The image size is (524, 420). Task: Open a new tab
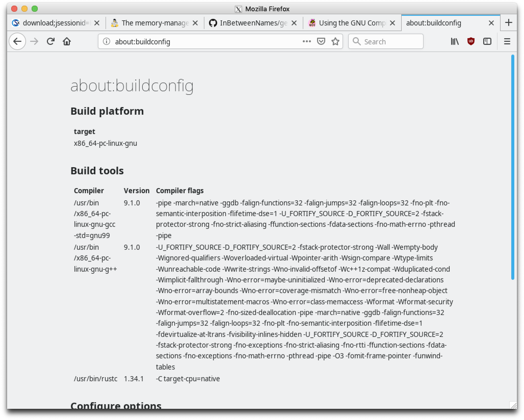coord(509,23)
